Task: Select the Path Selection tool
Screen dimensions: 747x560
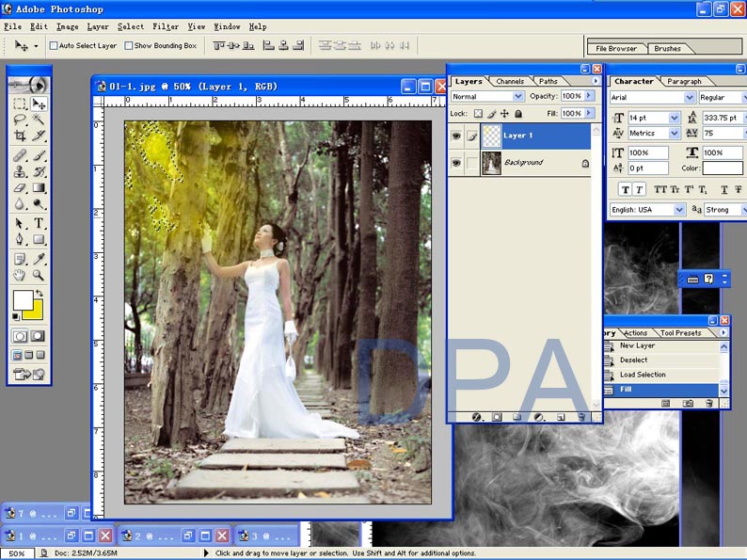Action: tap(20, 223)
